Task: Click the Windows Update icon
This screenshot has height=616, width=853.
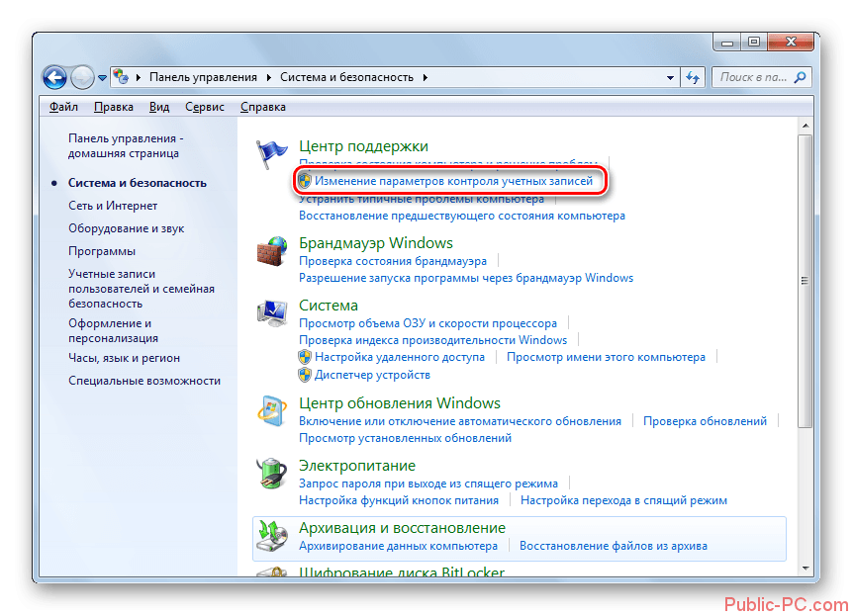Action: [x=272, y=412]
